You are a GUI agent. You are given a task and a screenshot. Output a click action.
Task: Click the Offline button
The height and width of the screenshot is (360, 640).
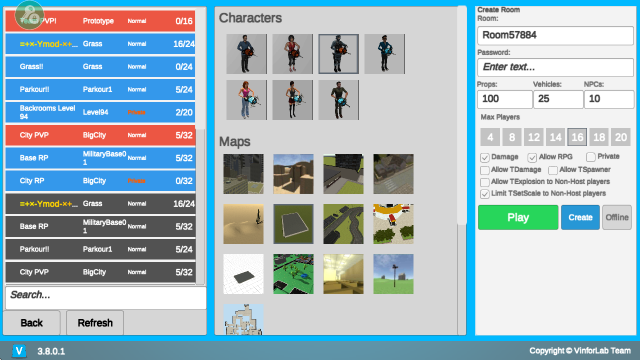click(x=617, y=218)
